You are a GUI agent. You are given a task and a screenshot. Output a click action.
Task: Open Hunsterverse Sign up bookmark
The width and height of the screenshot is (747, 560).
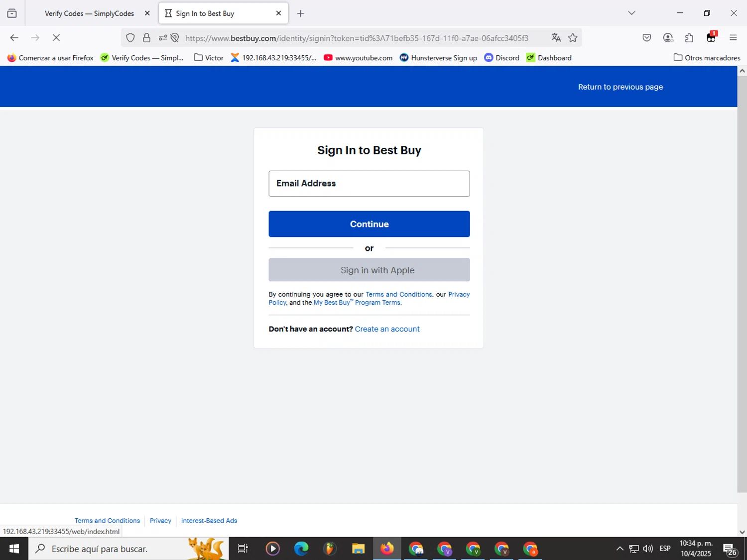coord(438,58)
